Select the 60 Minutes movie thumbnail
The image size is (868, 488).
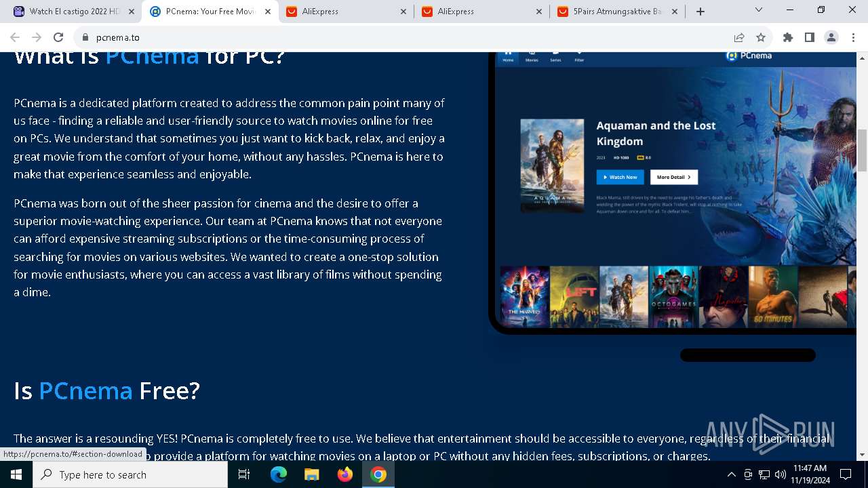click(773, 297)
